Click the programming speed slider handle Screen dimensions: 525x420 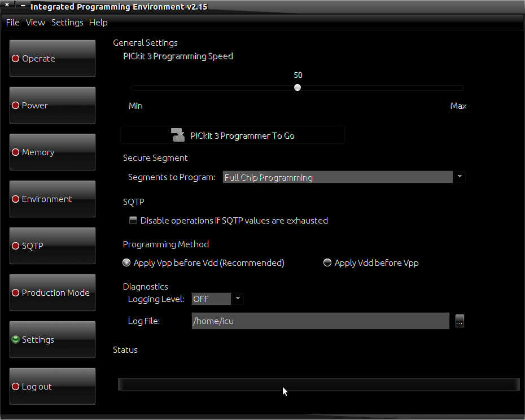pyautogui.click(x=297, y=88)
